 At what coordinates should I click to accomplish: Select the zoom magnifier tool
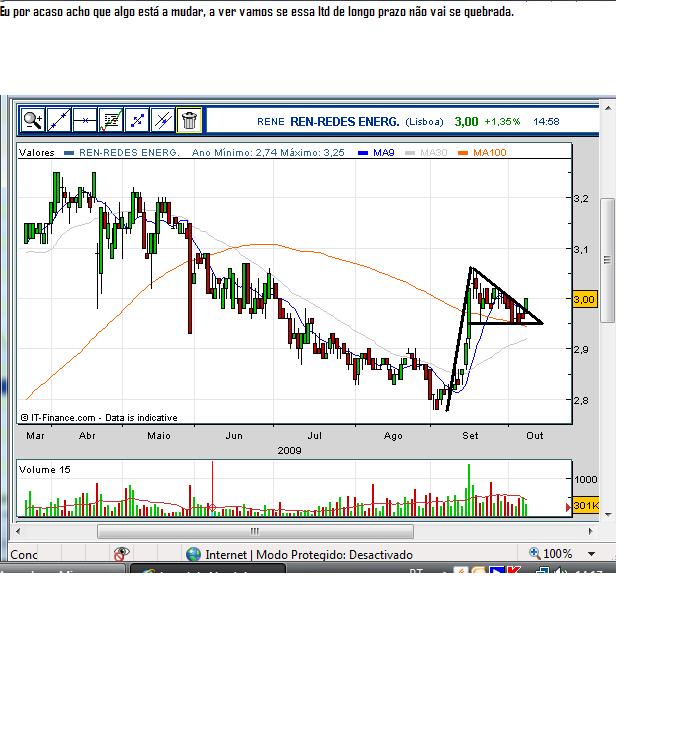coord(33,120)
